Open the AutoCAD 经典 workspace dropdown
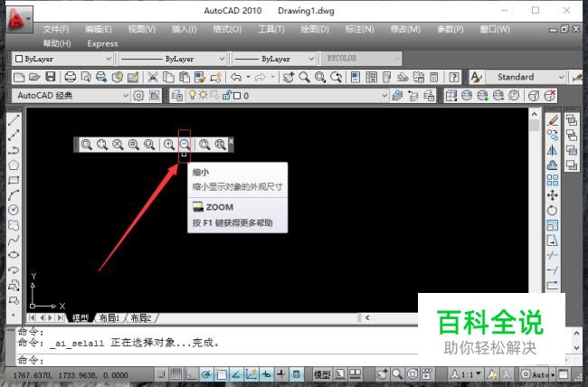 [x=126, y=96]
